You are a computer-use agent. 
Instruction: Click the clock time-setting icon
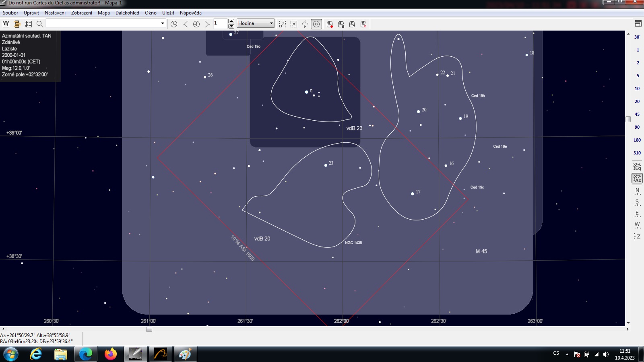click(174, 24)
